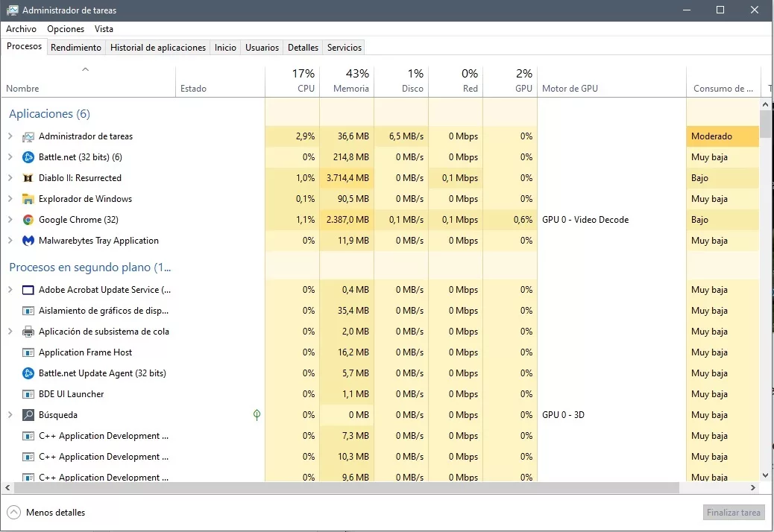Select the Google Chrome icon

[x=28, y=220]
